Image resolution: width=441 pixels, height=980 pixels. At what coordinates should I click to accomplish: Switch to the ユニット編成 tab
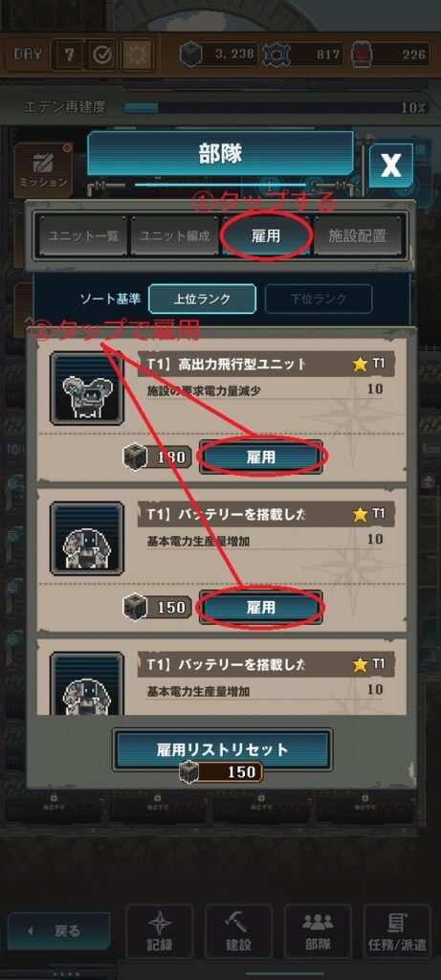coord(174,235)
